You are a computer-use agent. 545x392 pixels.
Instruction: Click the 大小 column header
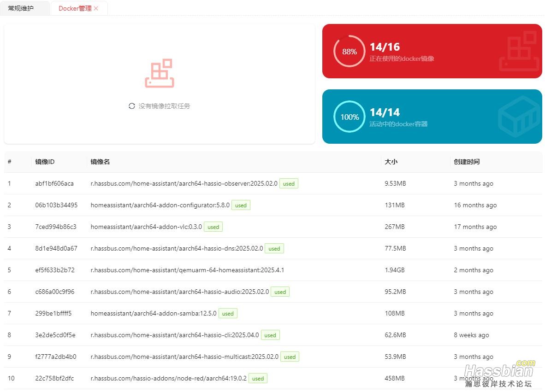click(391, 162)
